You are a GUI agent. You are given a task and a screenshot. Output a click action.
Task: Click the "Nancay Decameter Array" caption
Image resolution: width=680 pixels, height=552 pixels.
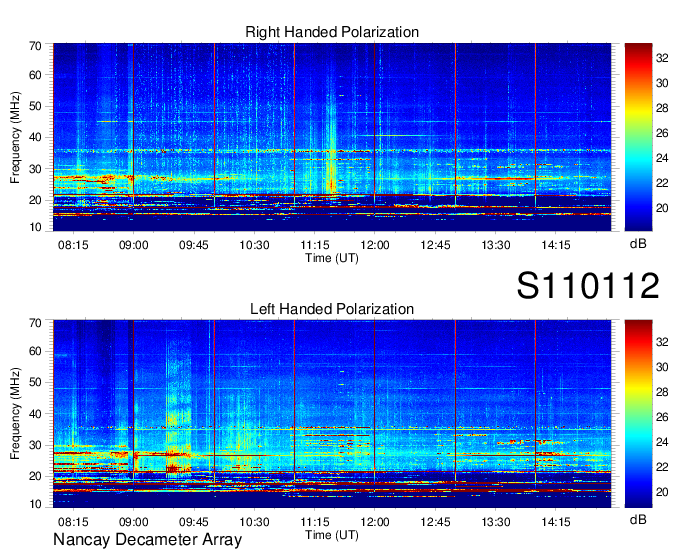[x=147, y=540]
